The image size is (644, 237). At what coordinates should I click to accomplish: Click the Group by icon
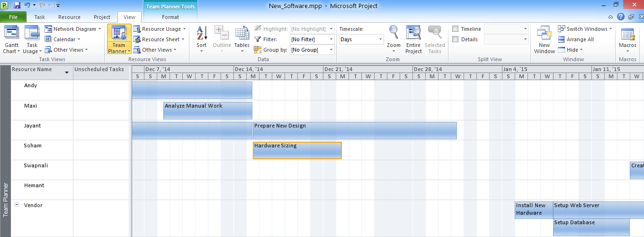tap(258, 49)
